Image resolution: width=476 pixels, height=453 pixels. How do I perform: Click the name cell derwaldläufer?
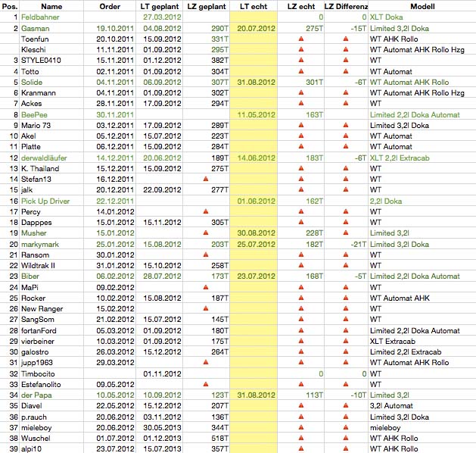[44, 158]
